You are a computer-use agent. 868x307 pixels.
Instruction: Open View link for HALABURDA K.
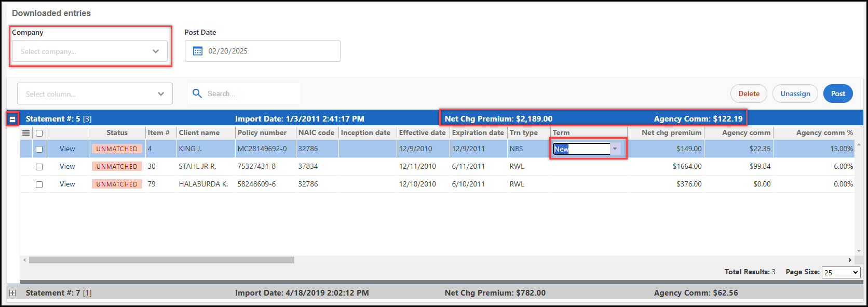[x=67, y=184]
